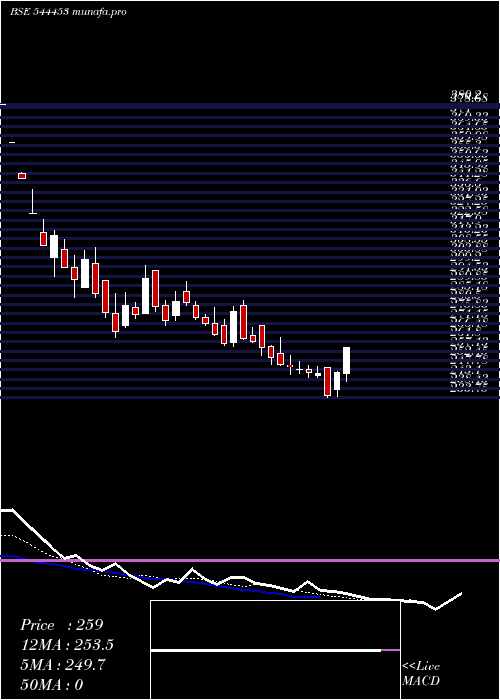Click the pink horizontal line in lower panel
500x700 pixels.
pos(250,560)
